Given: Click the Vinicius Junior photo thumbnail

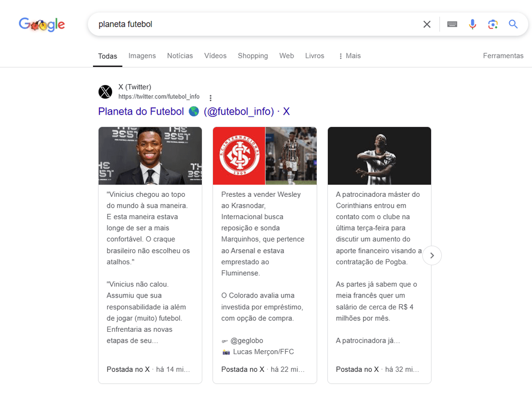Looking at the screenshot, I should pyautogui.click(x=150, y=156).
